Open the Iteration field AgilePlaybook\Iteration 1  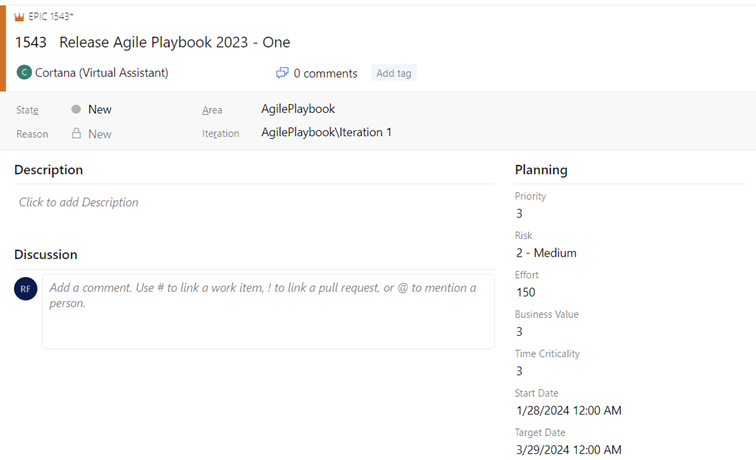click(326, 132)
